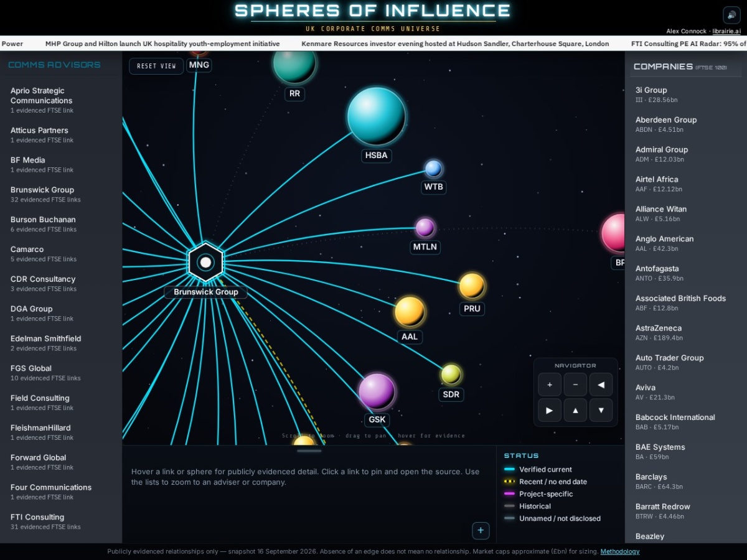
Task: Click the Verified current legend entry
Action: 538,470
